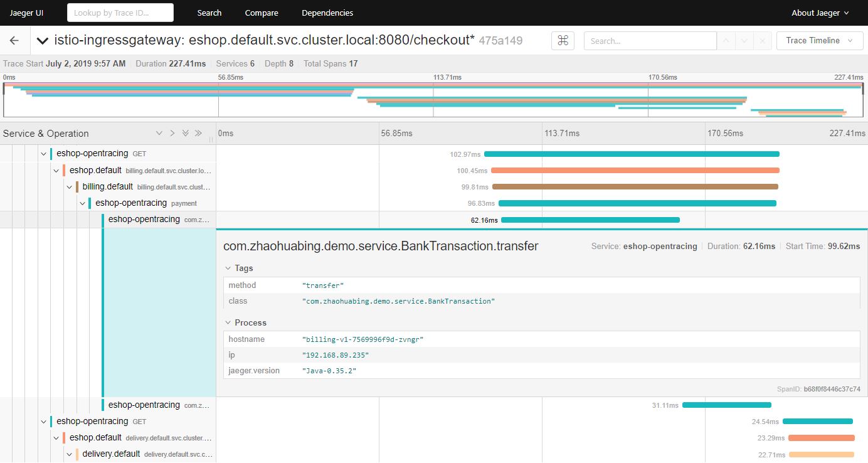Screen dimensions: 868x463
Task: Clear the span search with the X icon
Action: [x=762, y=41]
